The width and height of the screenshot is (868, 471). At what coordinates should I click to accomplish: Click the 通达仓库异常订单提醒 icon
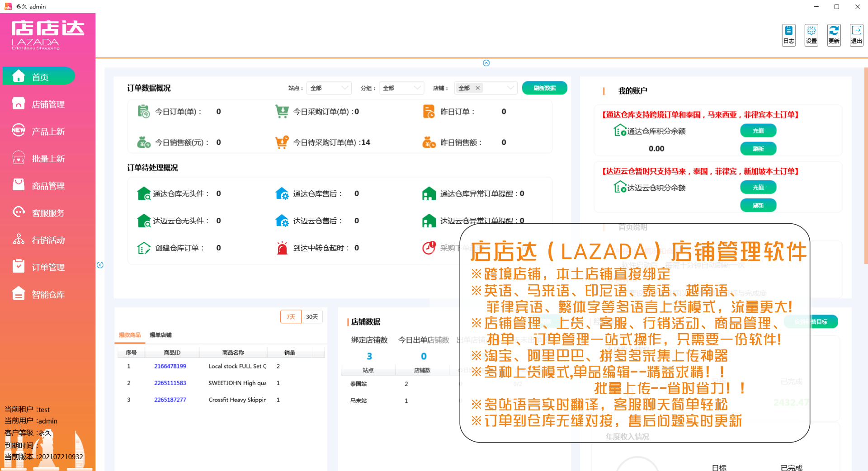pyautogui.click(x=429, y=193)
